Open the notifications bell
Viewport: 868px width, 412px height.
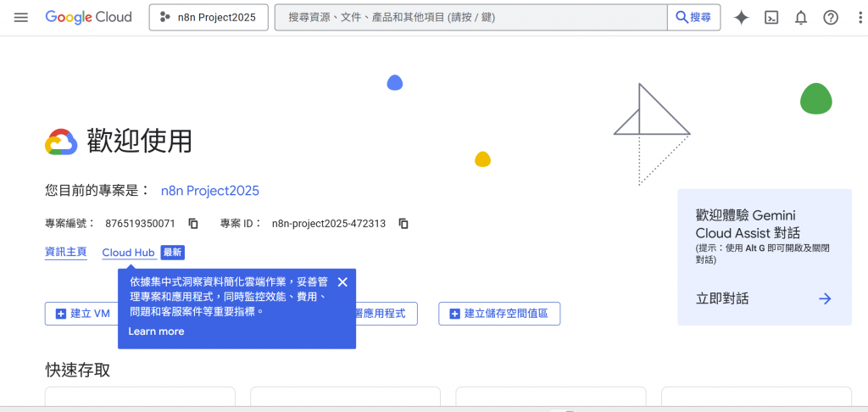(801, 18)
